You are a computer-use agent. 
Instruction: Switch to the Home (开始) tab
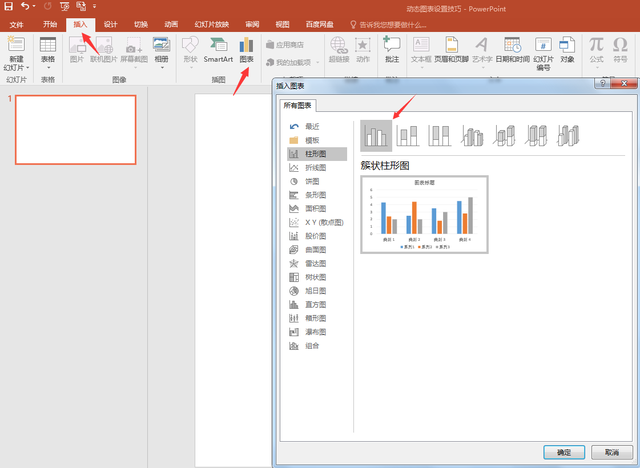50,24
